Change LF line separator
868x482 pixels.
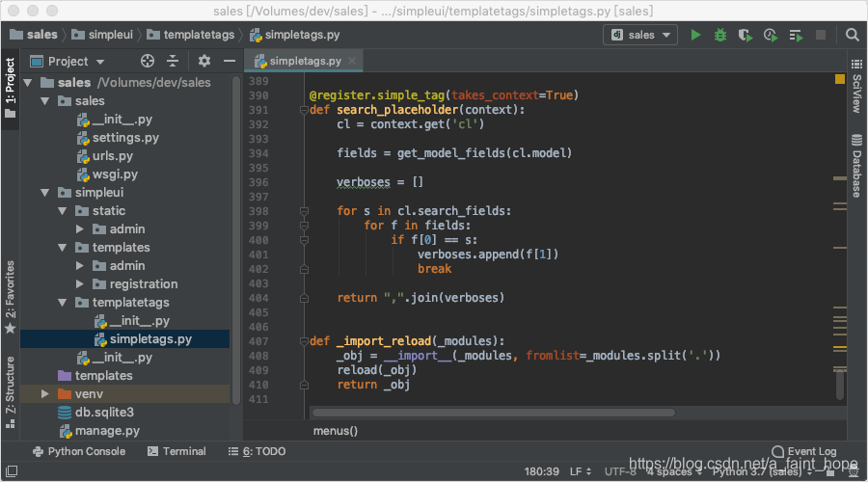click(581, 471)
